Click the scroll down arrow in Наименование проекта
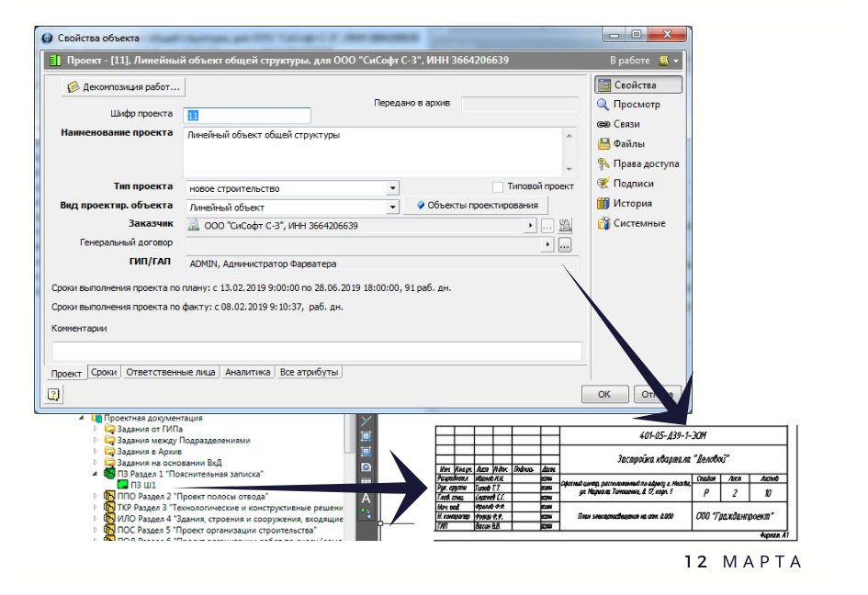Image resolution: width=868 pixels, height=595 pixels. pyautogui.click(x=569, y=169)
